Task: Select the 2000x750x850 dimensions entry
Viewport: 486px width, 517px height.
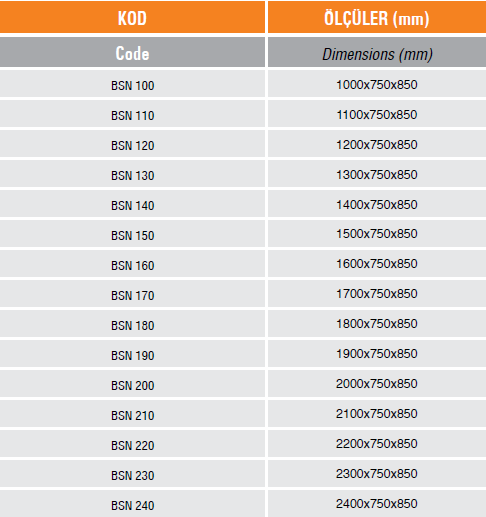Action: click(x=377, y=383)
